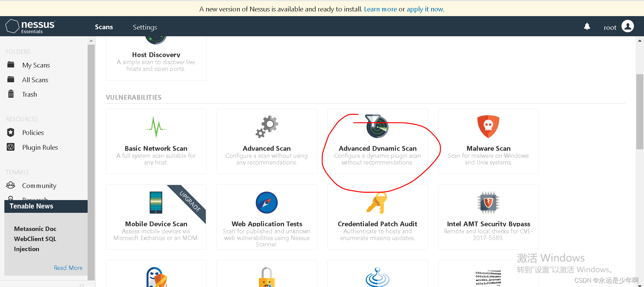Image resolution: width=644 pixels, height=287 pixels.
Task: Click the sidebar vertical scrollbar thumb
Action: [x=91, y=162]
